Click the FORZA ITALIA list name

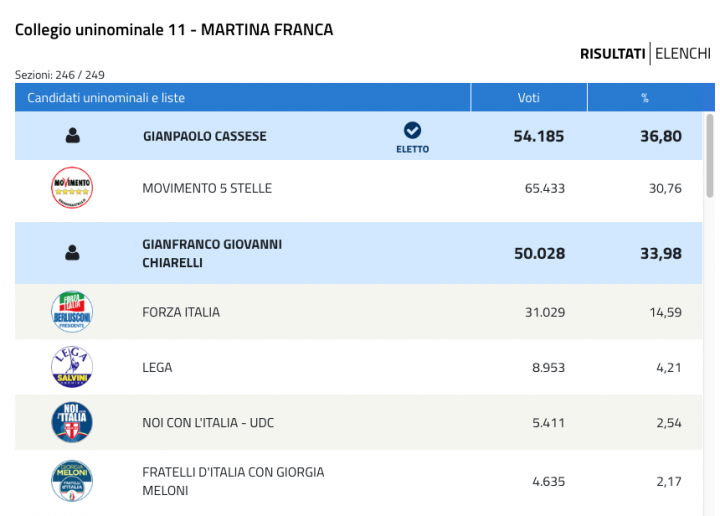(x=181, y=312)
